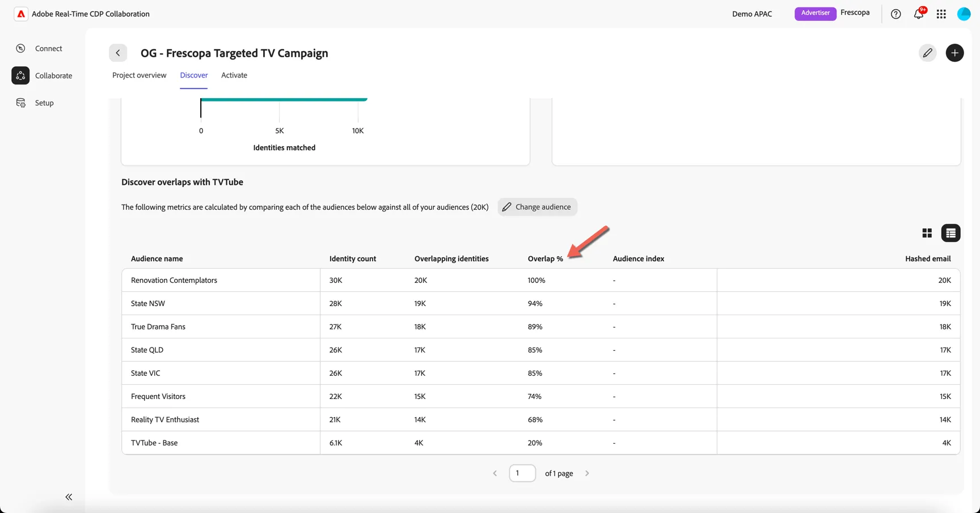The height and width of the screenshot is (513, 980).
Task: Click the Frescopa account name
Action: coord(855,12)
